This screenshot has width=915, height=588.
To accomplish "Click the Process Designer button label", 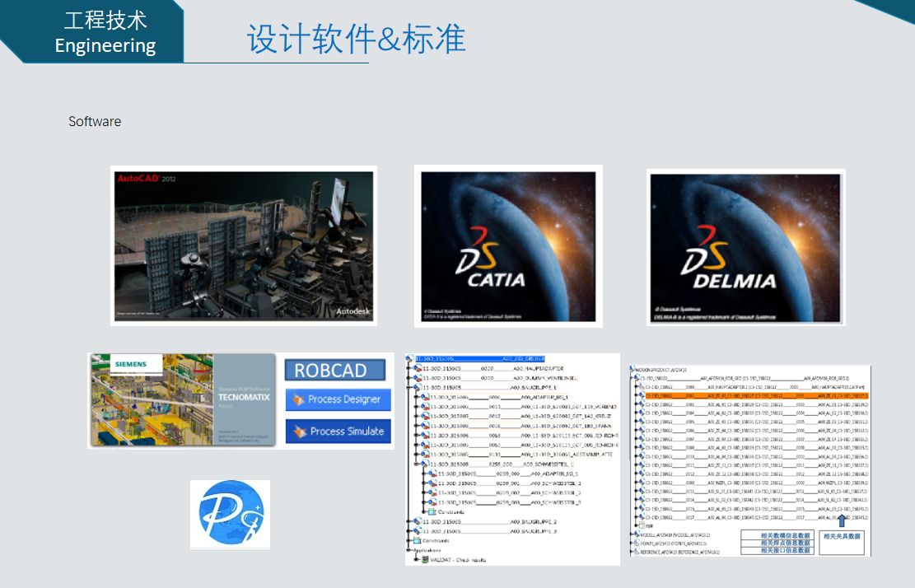I will tap(344, 399).
